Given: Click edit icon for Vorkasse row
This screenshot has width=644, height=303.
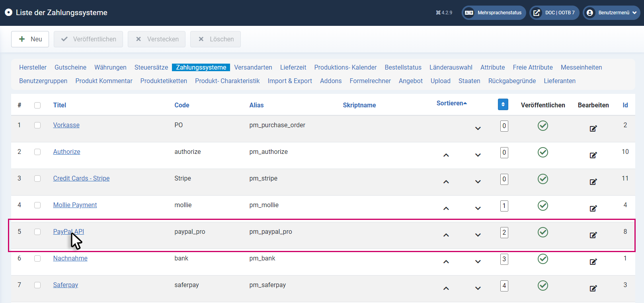Looking at the screenshot, I should click(593, 128).
